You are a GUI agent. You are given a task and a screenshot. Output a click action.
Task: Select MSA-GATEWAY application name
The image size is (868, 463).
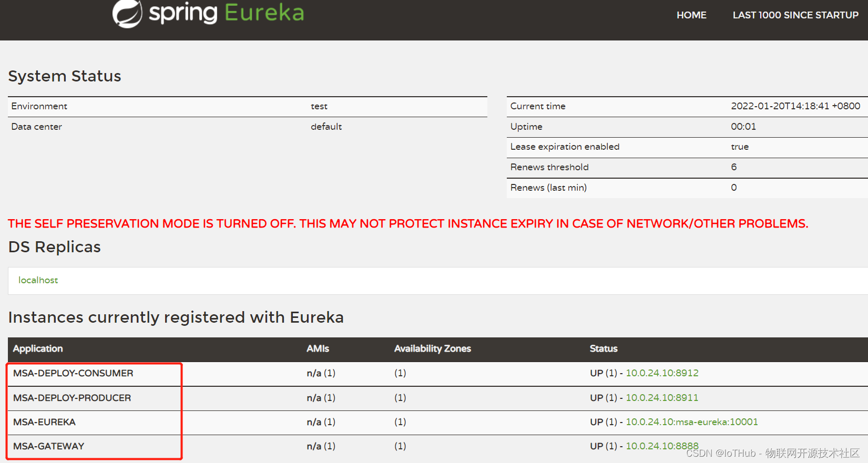(48, 446)
